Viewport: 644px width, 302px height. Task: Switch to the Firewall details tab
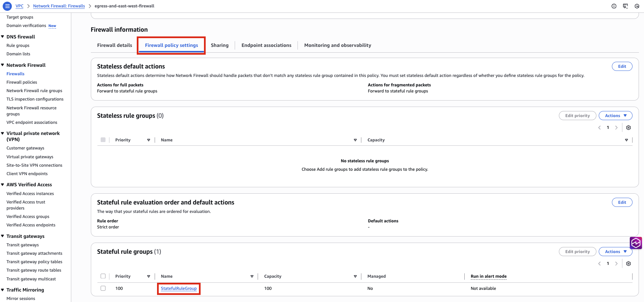tap(114, 45)
